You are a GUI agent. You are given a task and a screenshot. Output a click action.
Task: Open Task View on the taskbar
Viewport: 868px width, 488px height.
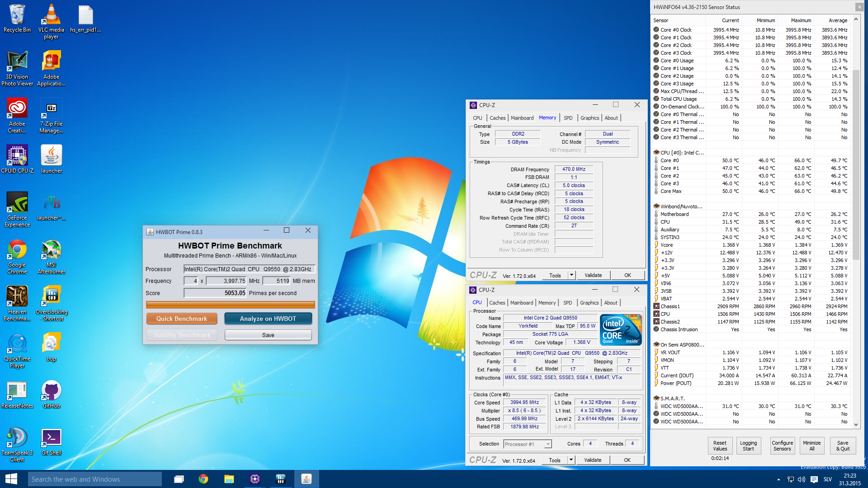pos(179,479)
